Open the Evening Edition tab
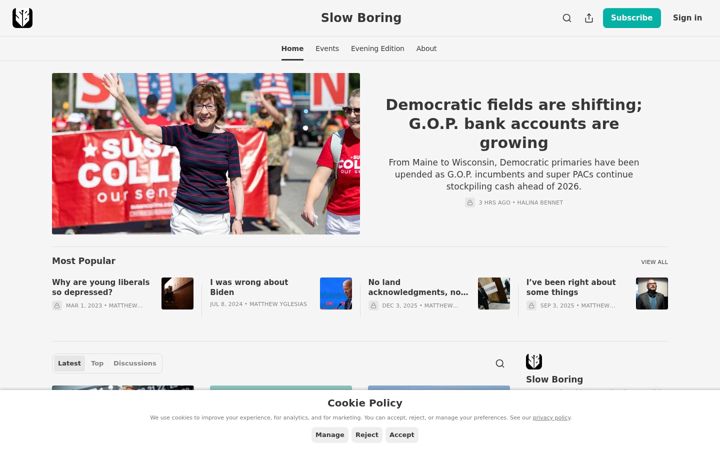 click(377, 48)
